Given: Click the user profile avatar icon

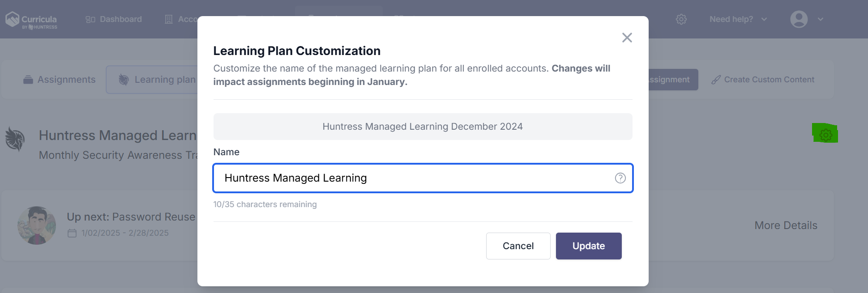Looking at the screenshot, I should 799,19.
